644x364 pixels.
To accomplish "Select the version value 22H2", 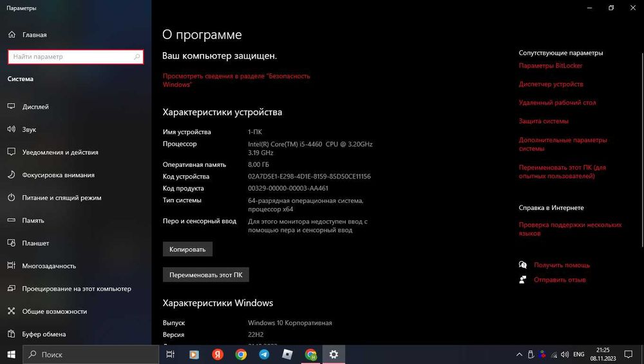I will tap(256, 335).
